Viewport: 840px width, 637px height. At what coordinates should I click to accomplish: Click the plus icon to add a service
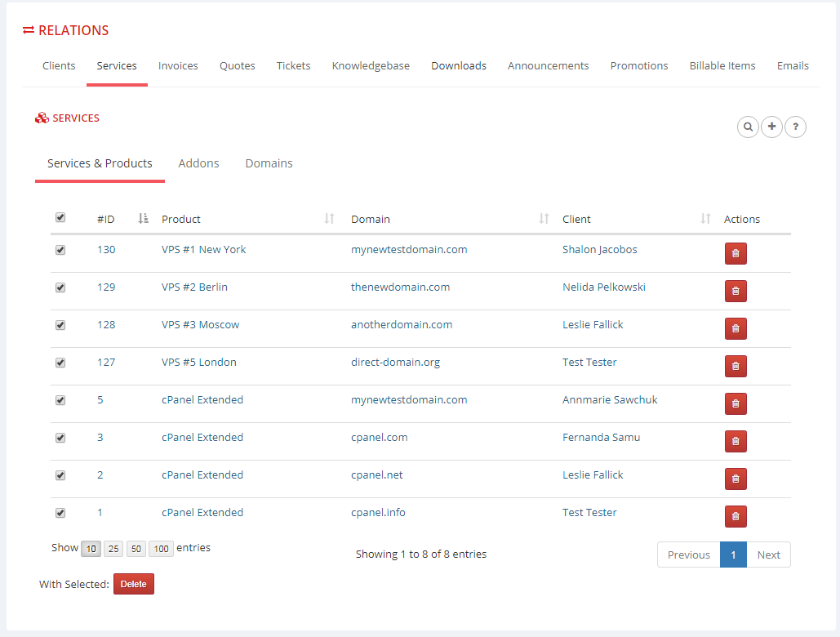[771, 127]
